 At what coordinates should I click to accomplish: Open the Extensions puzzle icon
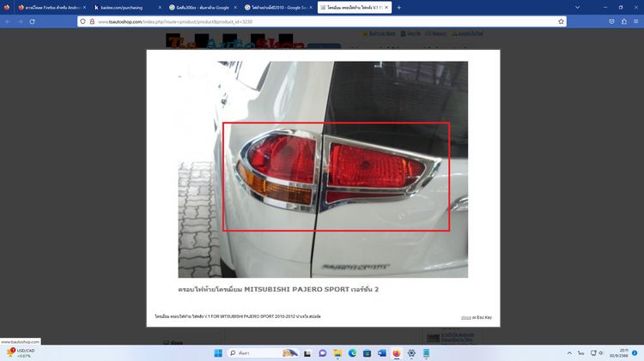pos(624,21)
